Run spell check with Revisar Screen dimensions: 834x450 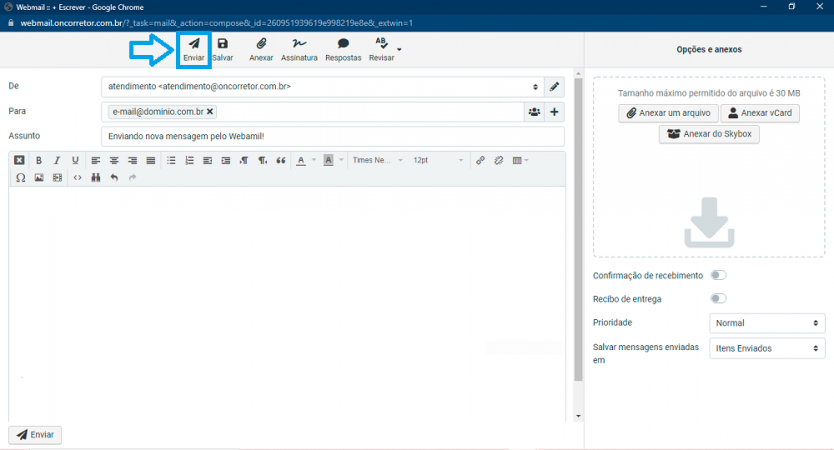click(x=381, y=49)
